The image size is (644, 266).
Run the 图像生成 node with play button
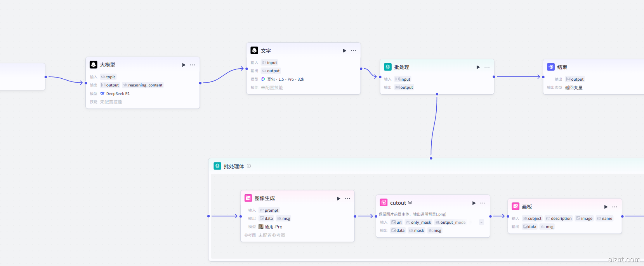point(338,199)
